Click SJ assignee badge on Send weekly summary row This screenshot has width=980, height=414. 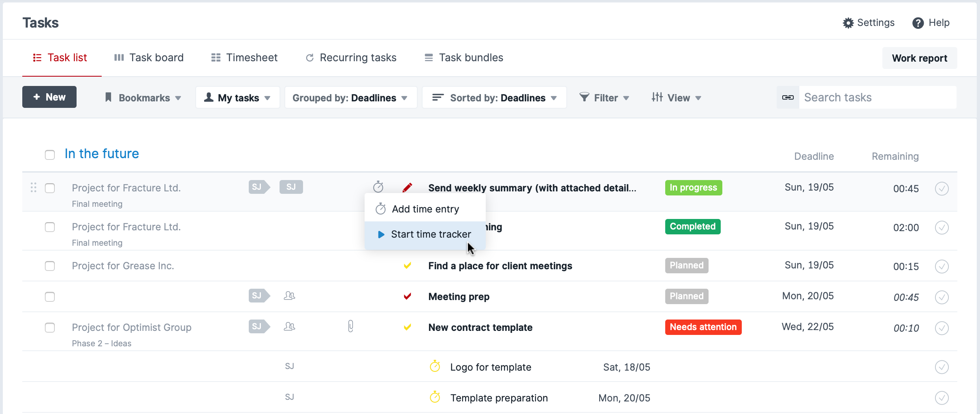click(x=291, y=187)
